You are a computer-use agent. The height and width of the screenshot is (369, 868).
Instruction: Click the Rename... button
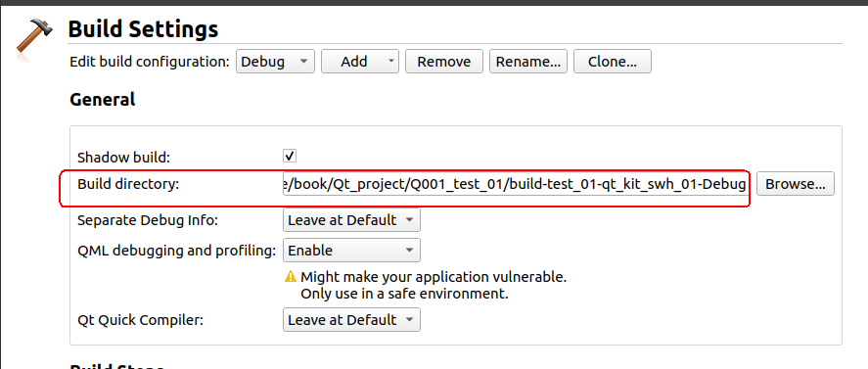click(528, 61)
